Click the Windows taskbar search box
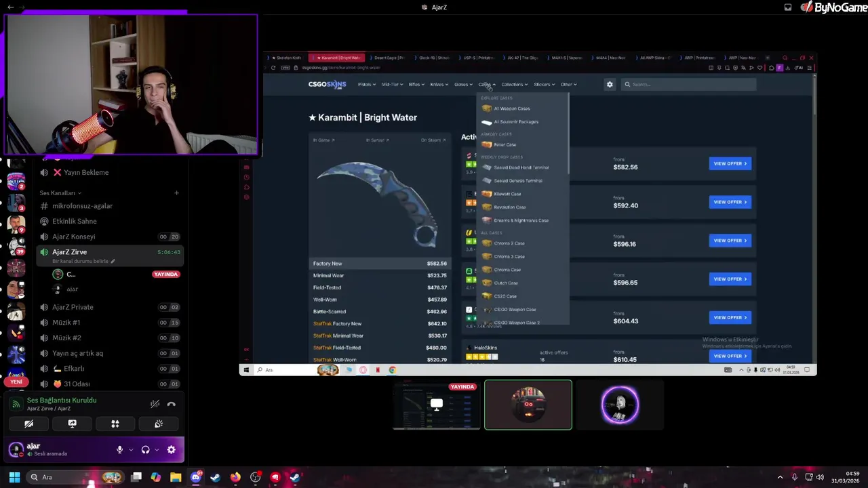Viewport: 868px width, 488px height. (77, 477)
